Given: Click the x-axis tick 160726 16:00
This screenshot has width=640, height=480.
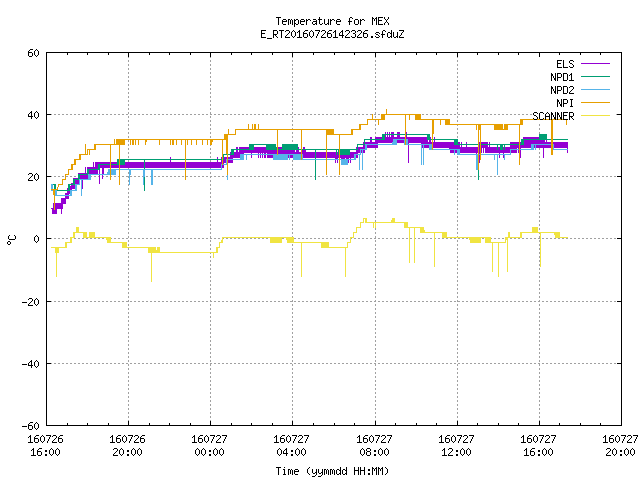Looking at the screenshot, I should coord(45,445).
